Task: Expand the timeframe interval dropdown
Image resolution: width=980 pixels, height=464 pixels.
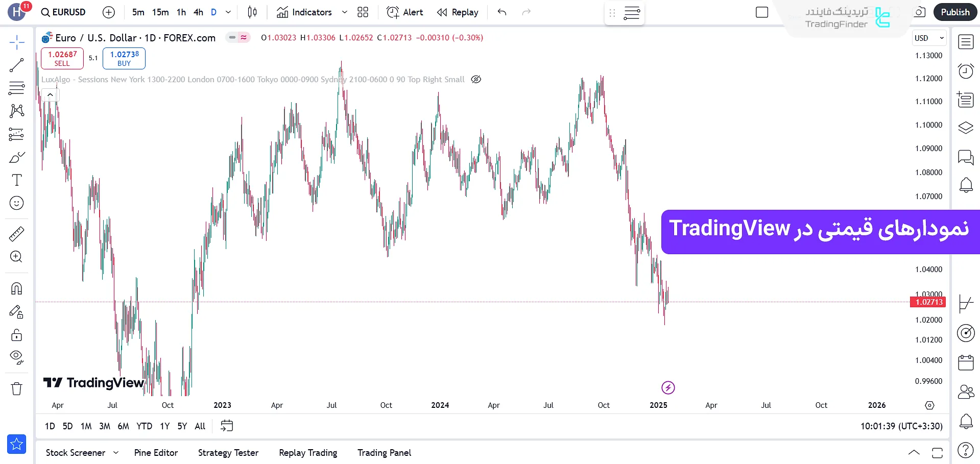Action: tap(228, 12)
